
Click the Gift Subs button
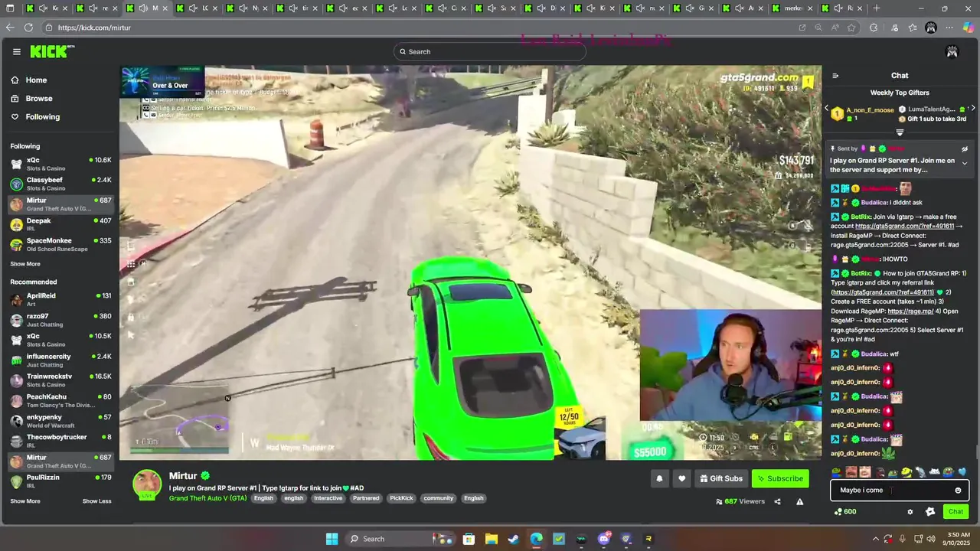(x=721, y=479)
